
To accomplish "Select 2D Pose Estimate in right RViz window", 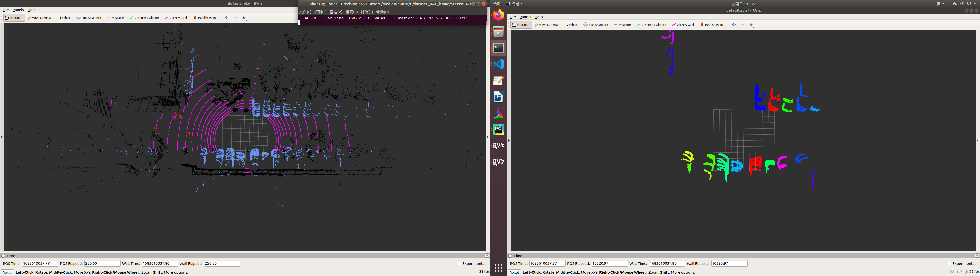I will [651, 24].
